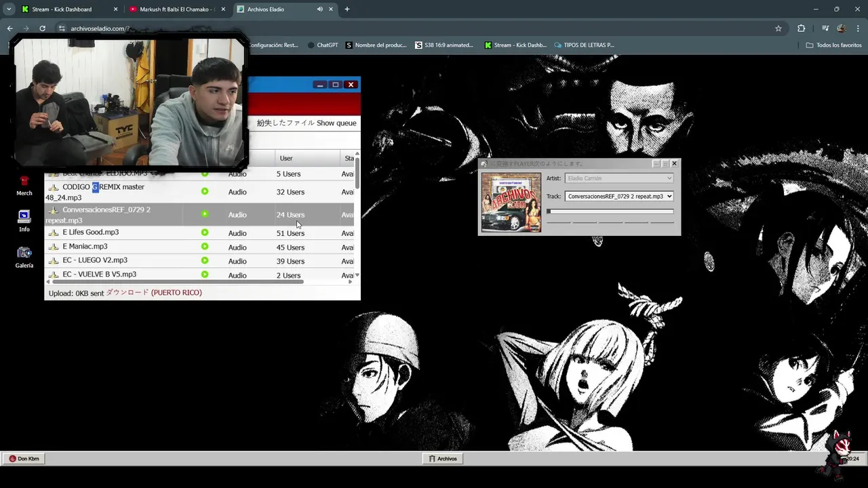868x488 pixels.
Task: Click file icon beside EC - LUEGO V2.mp3
Action: [54, 260]
